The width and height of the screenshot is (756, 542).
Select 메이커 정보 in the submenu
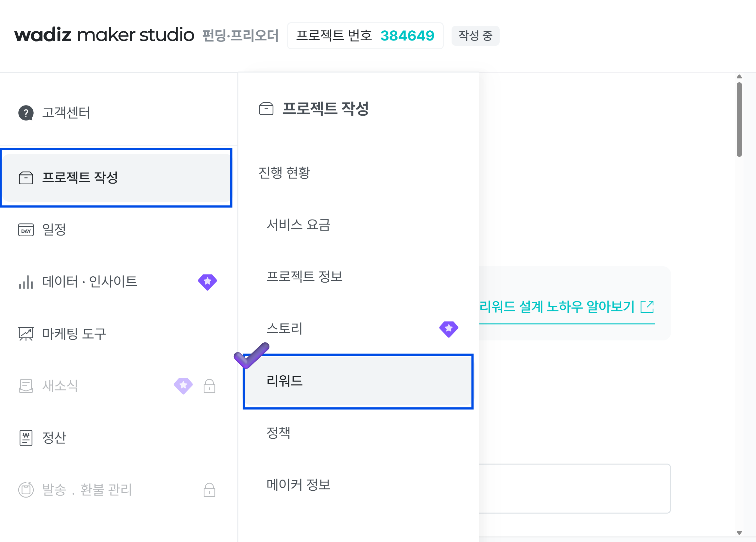pos(298,485)
